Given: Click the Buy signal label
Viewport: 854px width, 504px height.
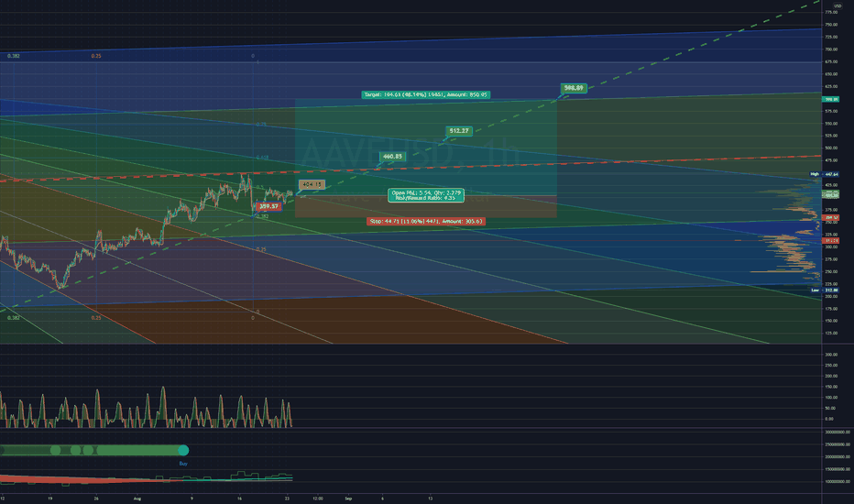Looking at the screenshot, I should pyautogui.click(x=183, y=464).
